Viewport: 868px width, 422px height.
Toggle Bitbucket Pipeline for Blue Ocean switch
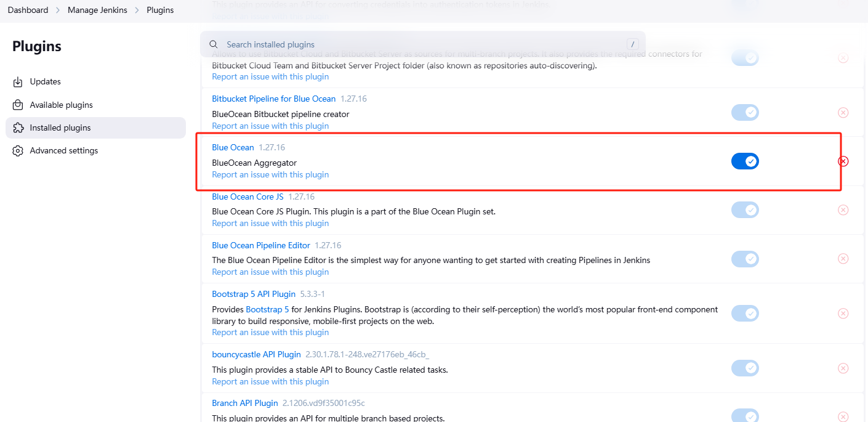pos(745,113)
